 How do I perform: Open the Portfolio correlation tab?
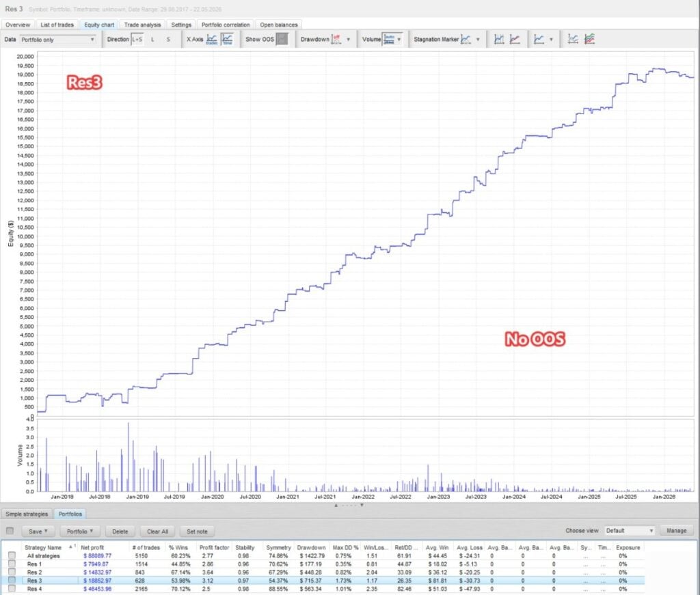coord(226,25)
